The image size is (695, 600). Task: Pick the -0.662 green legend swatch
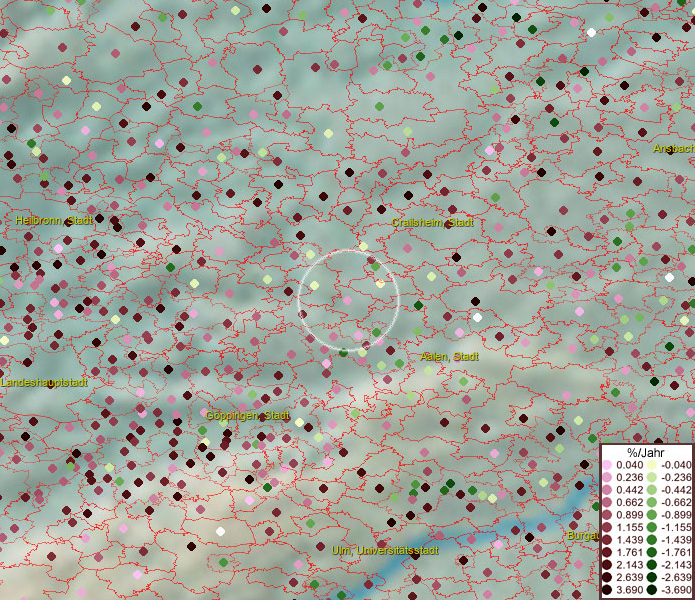click(652, 503)
